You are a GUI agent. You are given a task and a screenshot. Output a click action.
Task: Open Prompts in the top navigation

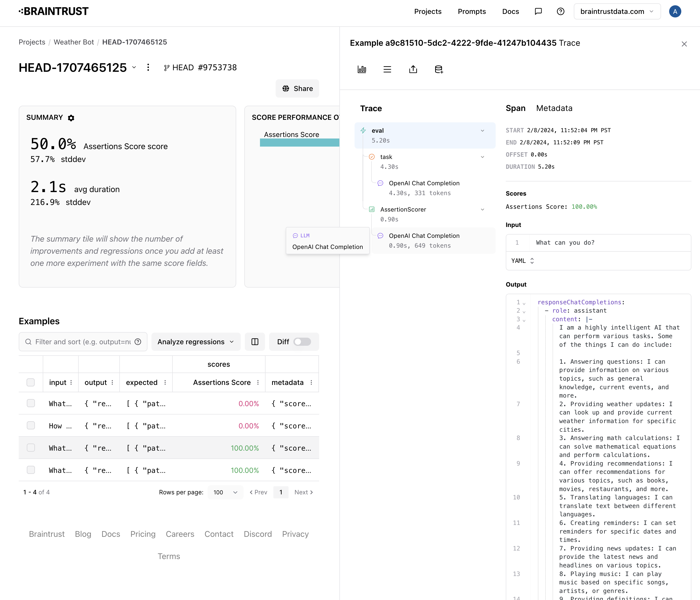click(x=472, y=11)
